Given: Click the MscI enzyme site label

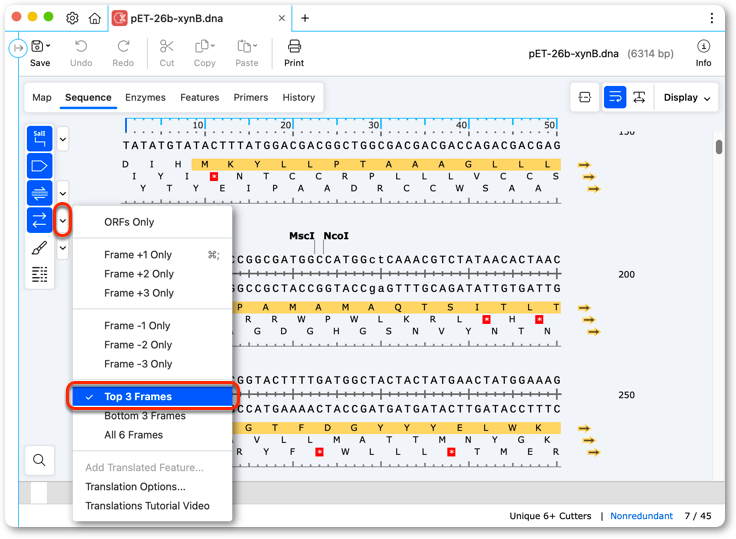Looking at the screenshot, I should [301, 236].
